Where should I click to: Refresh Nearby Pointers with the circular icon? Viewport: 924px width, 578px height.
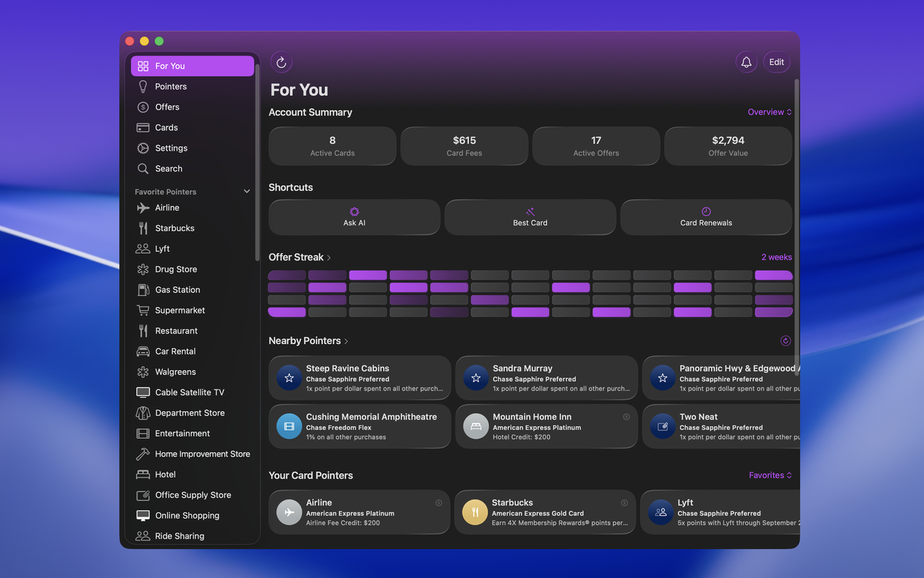click(x=785, y=341)
